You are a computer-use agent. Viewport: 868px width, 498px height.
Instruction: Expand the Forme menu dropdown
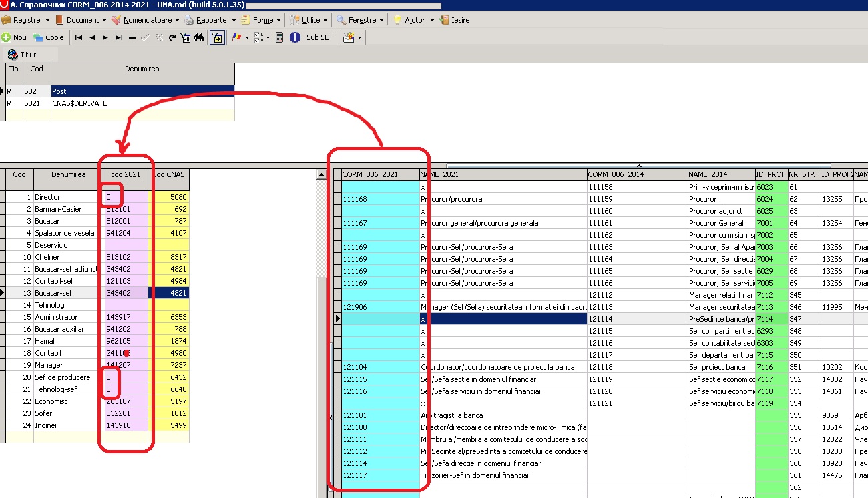pos(278,21)
